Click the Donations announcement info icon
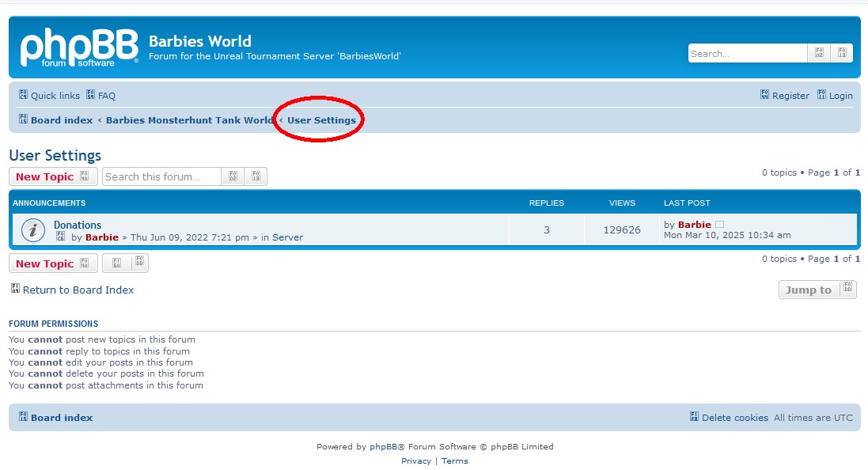The width and height of the screenshot is (868, 470). [32, 230]
